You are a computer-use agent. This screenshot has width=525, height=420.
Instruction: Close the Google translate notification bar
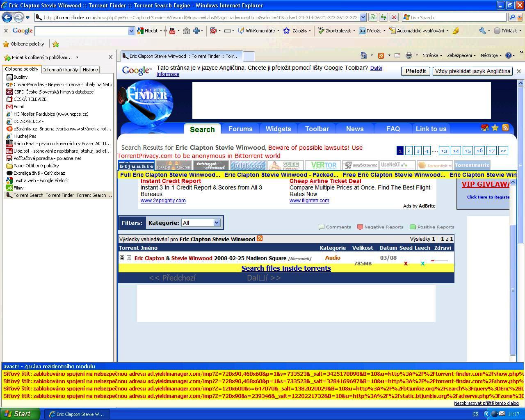point(519,71)
